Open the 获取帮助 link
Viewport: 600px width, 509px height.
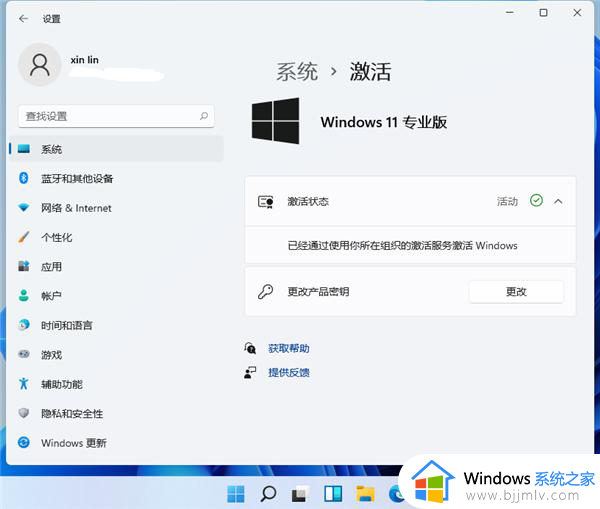[289, 349]
